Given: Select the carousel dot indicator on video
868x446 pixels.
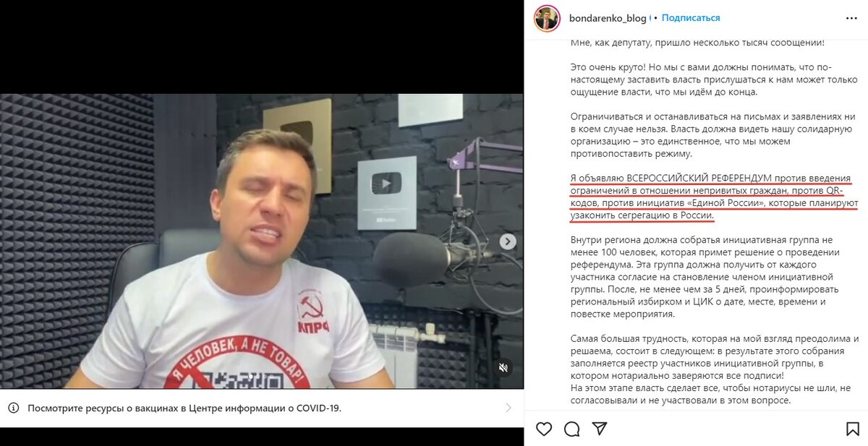Looking at the screenshot, I should pos(251,377).
